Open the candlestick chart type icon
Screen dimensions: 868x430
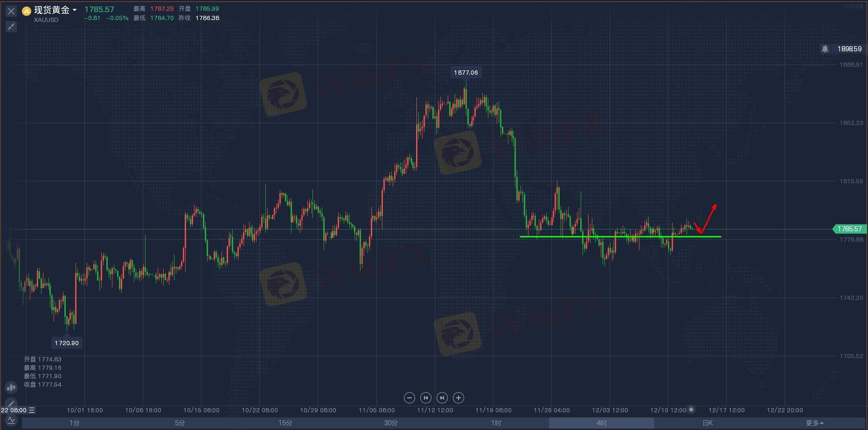click(11, 387)
